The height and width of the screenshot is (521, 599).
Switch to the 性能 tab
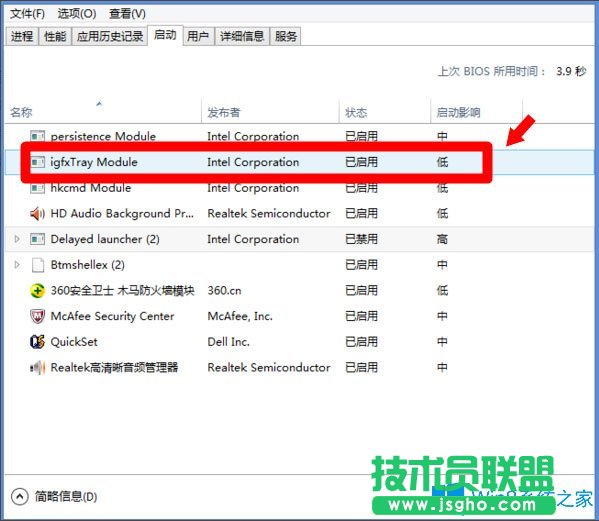(x=55, y=36)
